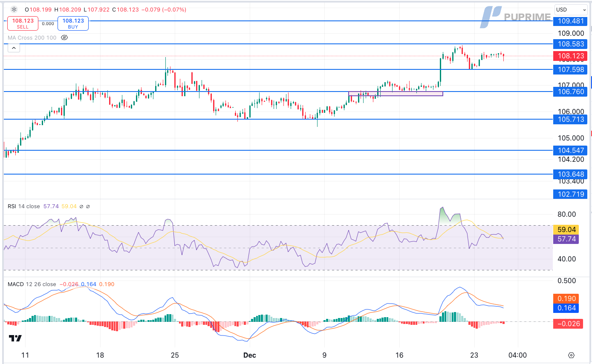
Task: Click the yellow 59.04 value in RSI legend
Action: point(69,206)
